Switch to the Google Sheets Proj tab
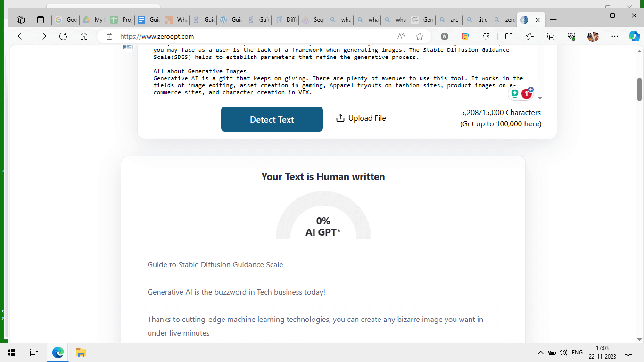The width and height of the screenshot is (644, 362). pyautogui.click(x=121, y=20)
